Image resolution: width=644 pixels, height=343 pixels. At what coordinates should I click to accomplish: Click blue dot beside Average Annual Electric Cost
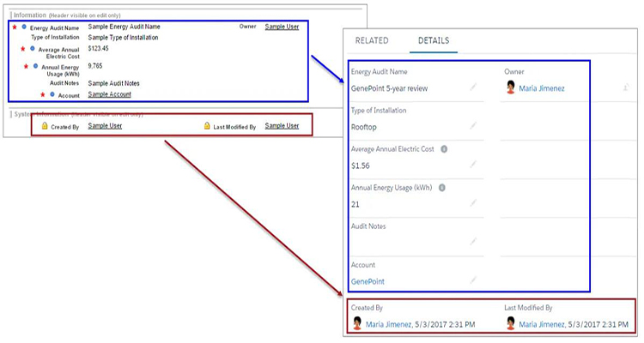click(x=33, y=48)
